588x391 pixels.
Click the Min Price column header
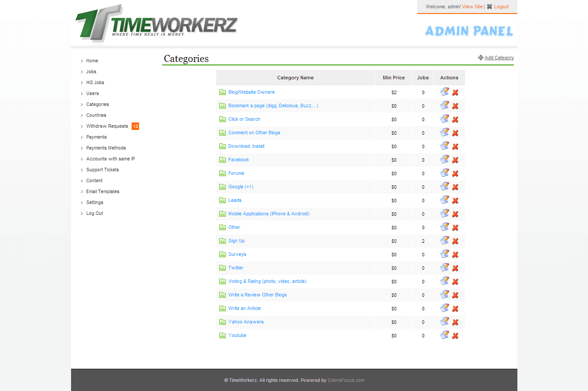coord(394,78)
